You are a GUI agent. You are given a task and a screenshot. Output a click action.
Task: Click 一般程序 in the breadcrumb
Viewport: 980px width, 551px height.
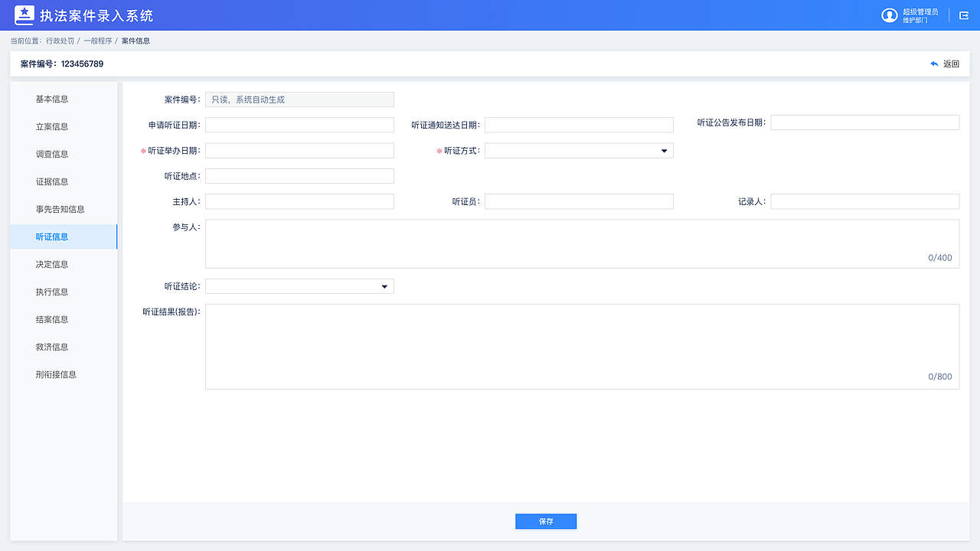(x=98, y=41)
